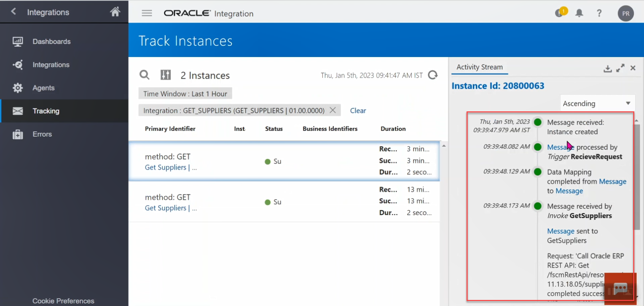This screenshot has width=644, height=306.
Task: Click the Activity Stream vertical scrollbar
Action: tap(637, 177)
